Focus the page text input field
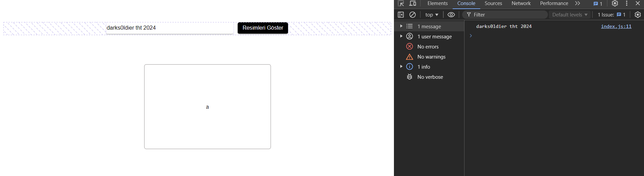644x176 pixels. (170, 28)
